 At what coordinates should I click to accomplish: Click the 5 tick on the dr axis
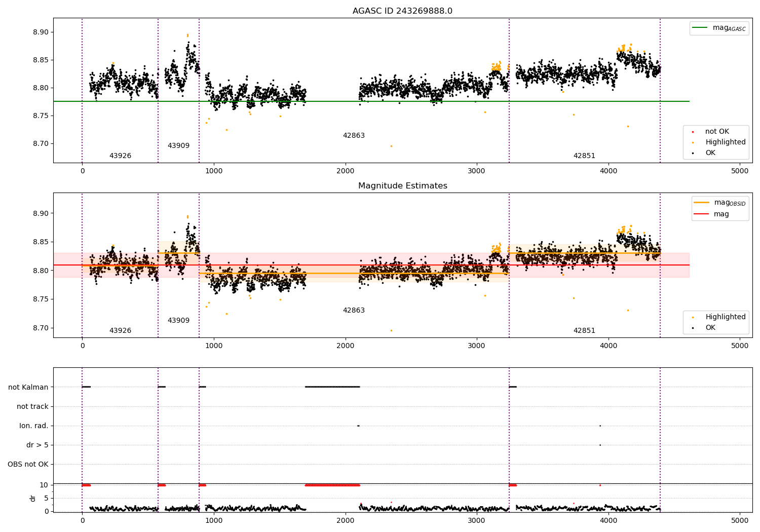pos(46,498)
